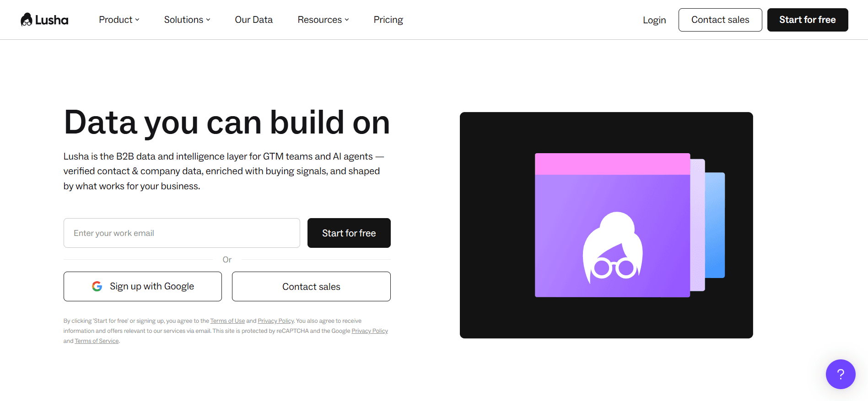Expand the Product dropdown menu

click(x=119, y=20)
